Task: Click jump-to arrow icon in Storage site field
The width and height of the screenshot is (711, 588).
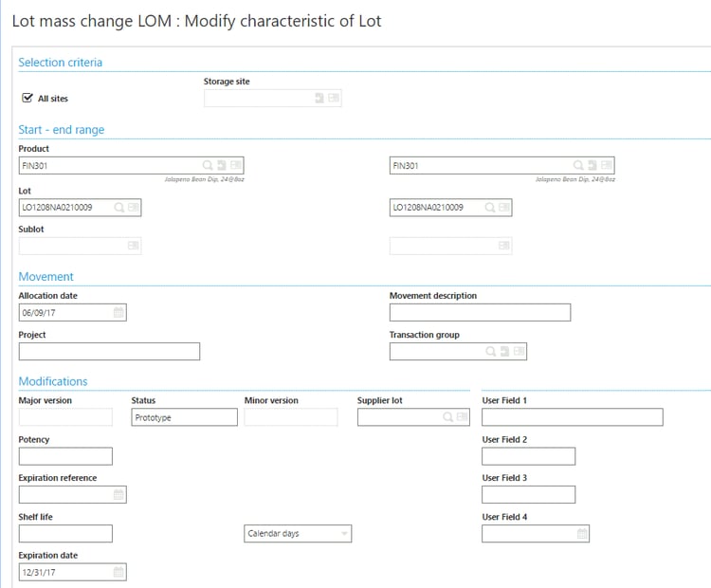Action: point(319,98)
